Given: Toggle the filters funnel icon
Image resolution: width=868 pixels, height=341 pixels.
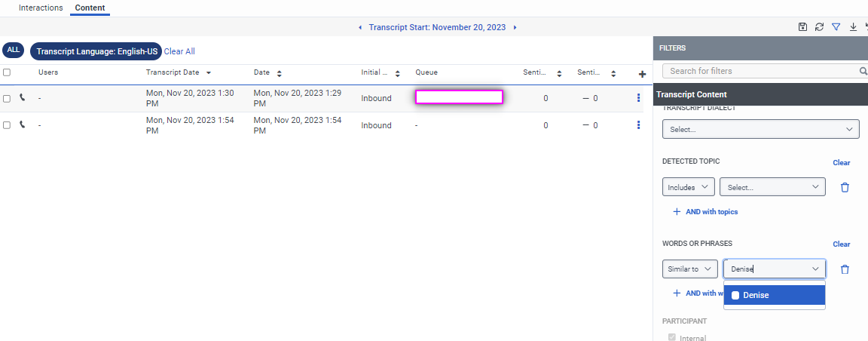Looking at the screenshot, I should coord(836,27).
